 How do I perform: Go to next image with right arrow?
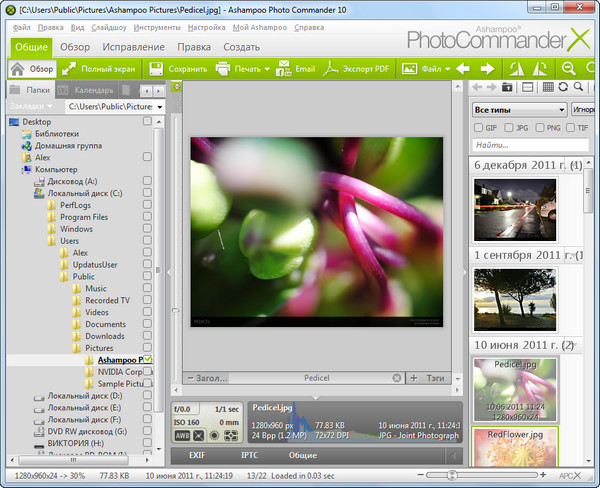487,69
